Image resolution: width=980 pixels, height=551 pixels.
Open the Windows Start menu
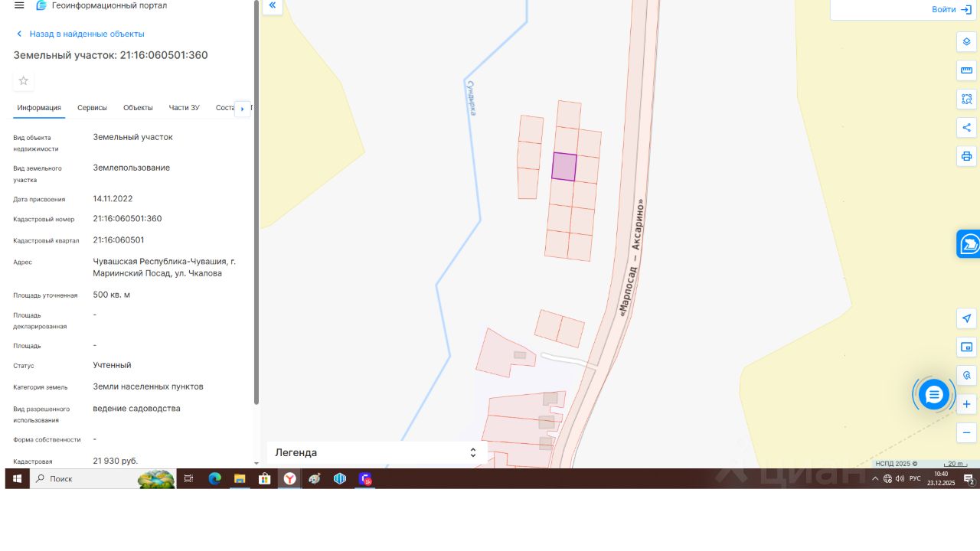17,479
